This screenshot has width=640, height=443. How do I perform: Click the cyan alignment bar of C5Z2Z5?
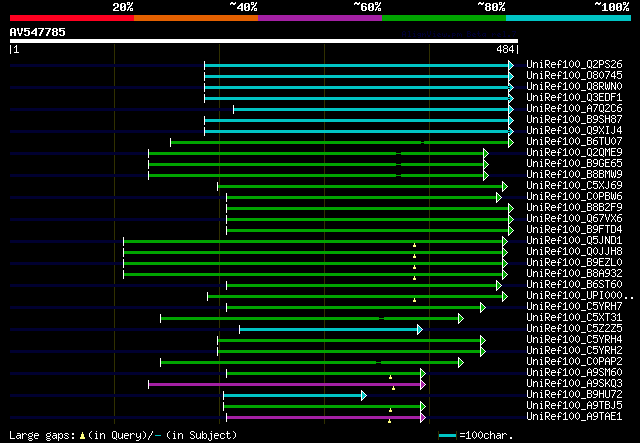tap(331, 329)
